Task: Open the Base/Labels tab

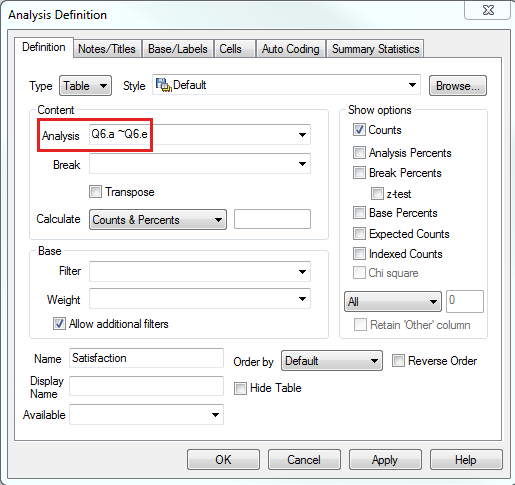Action: tap(178, 49)
